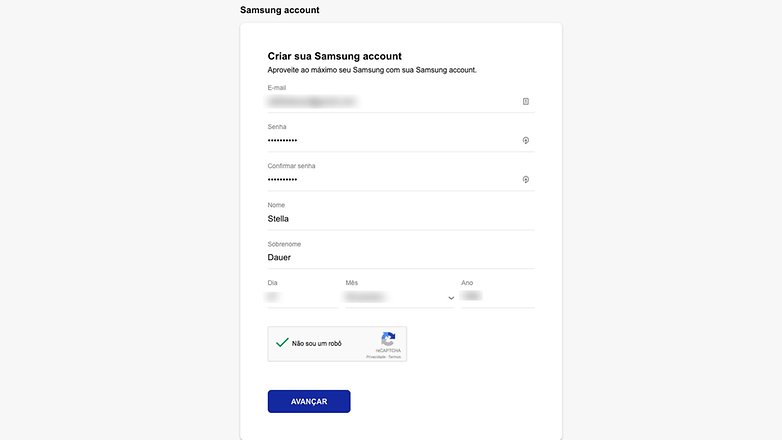Focus the Confirmar senha field
The image size is (782, 440).
tap(393, 180)
